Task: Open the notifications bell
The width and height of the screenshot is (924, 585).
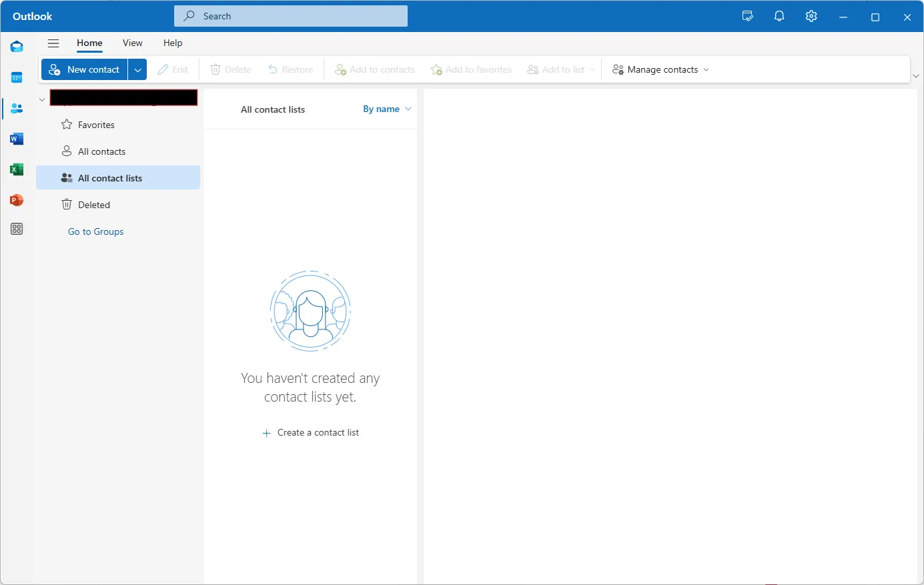Action: tap(779, 17)
